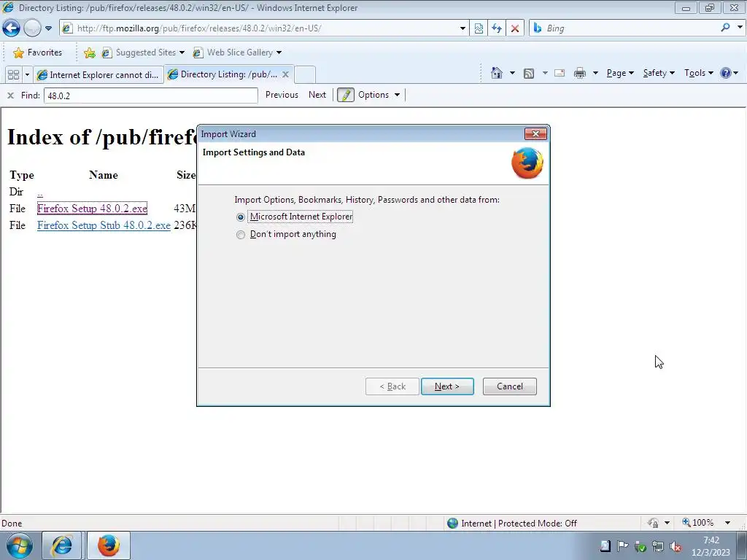Open parent directory '..' link
The image size is (747, 560).
(x=40, y=192)
